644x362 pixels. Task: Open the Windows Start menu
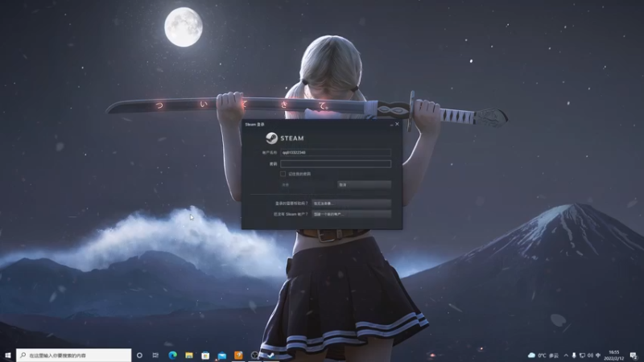pyautogui.click(x=8, y=355)
